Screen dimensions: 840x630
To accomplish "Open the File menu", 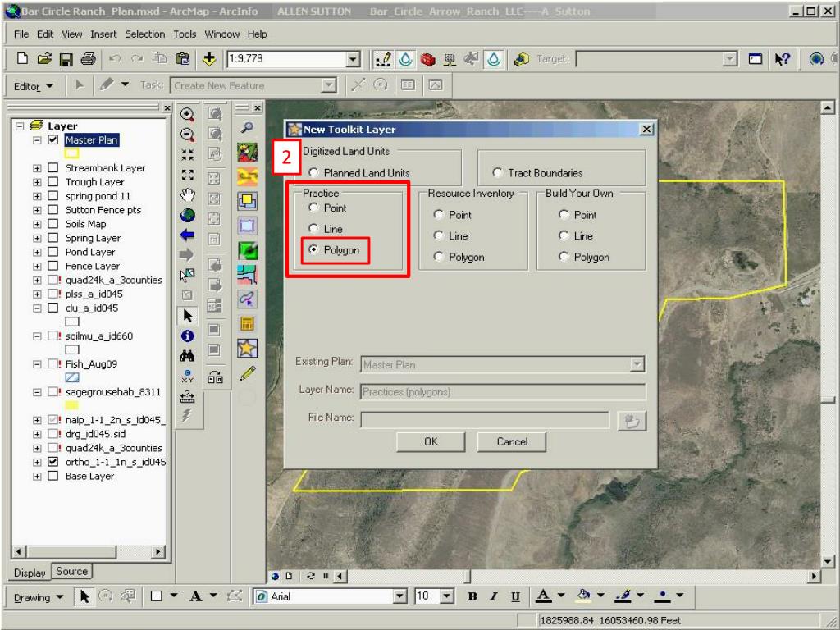I will (x=21, y=34).
